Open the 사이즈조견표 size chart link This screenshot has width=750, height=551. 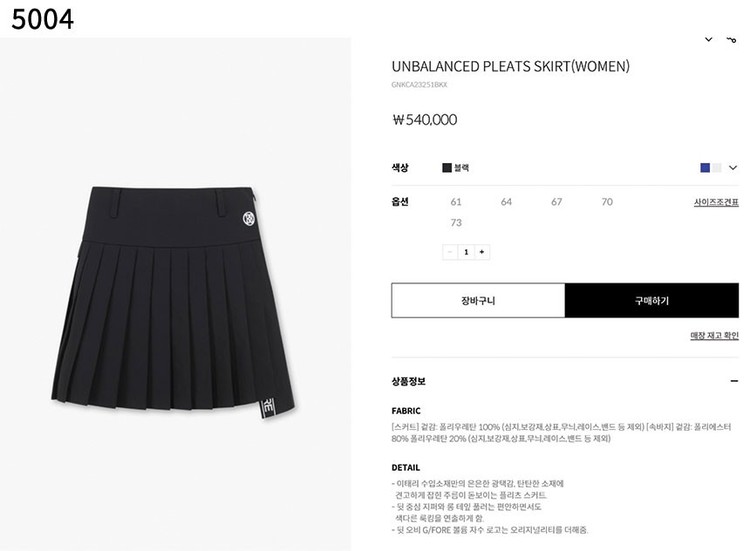[x=716, y=202]
